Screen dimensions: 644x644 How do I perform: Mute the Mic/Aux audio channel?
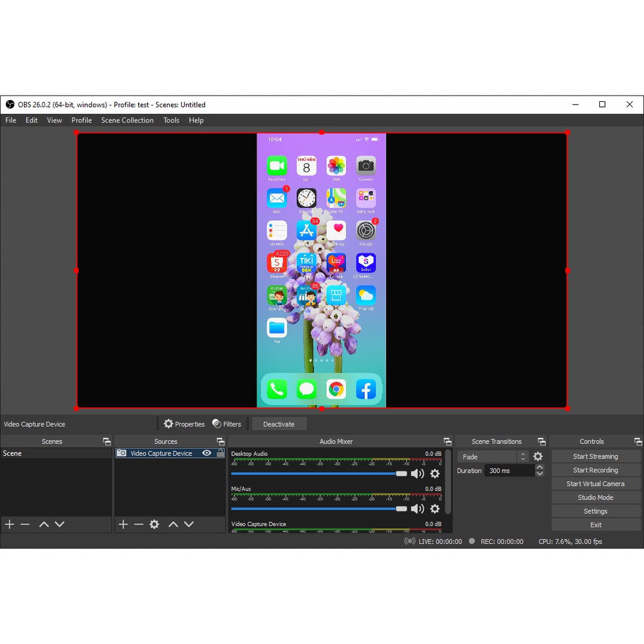click(417, 509)
